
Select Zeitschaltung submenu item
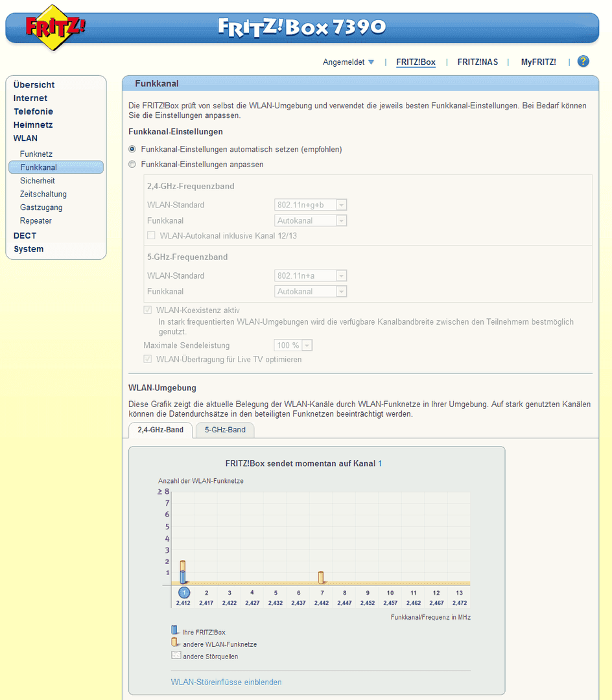point(43,194)
